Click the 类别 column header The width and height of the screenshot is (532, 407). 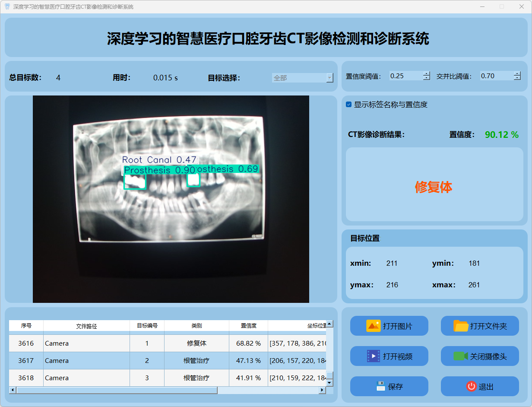pos(196,326)
